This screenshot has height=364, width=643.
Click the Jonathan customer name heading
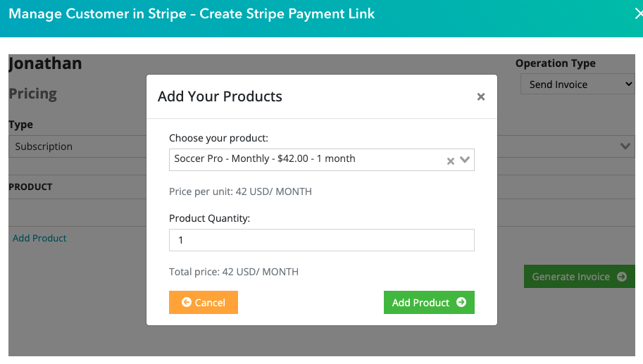45,64
